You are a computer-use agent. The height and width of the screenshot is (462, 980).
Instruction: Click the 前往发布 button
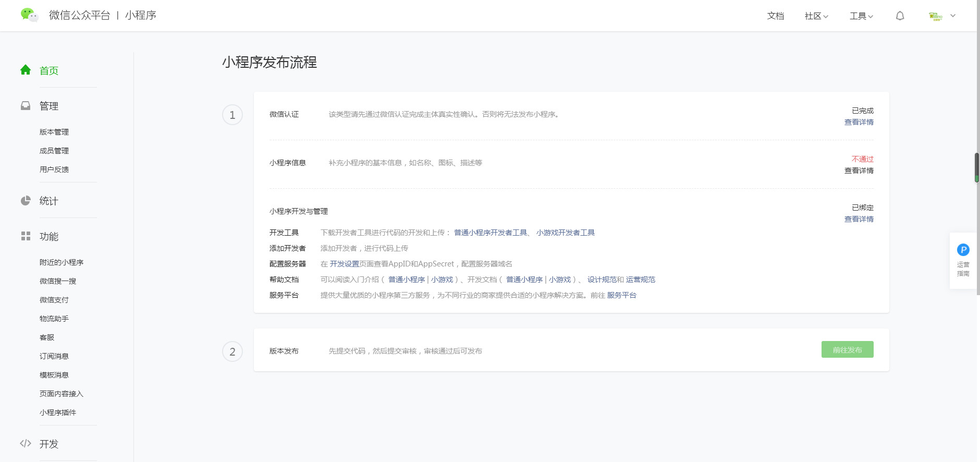848,349
